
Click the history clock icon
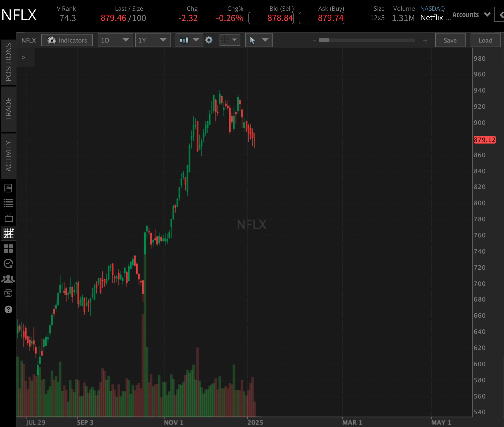8,264
